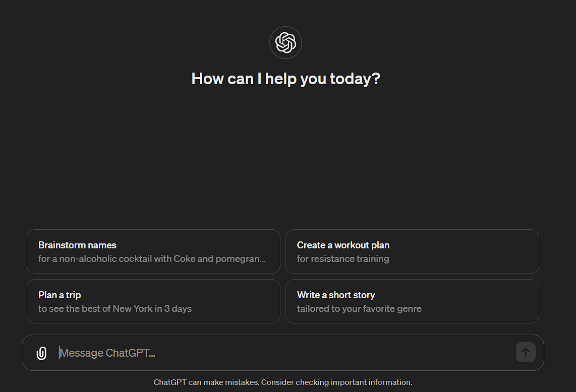
Task: Click the ChatGPT logo icon
Action: pyautogui.click(x=285, y=43)
